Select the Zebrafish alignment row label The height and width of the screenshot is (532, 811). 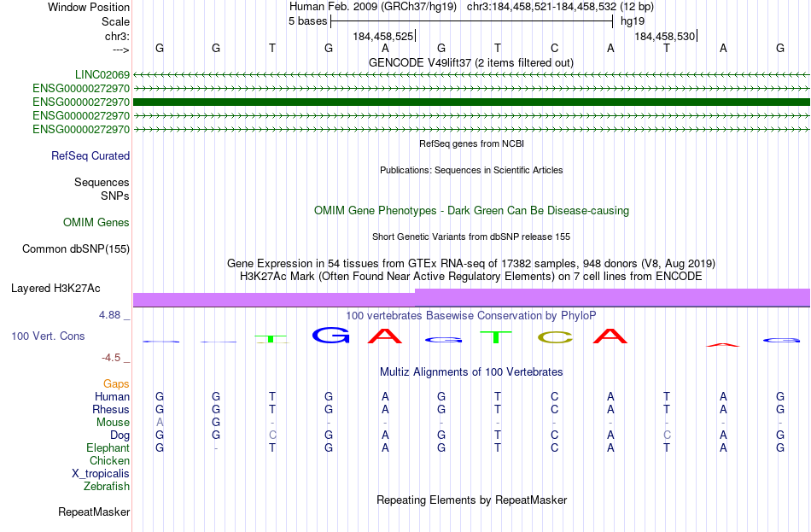click(107, 487)
